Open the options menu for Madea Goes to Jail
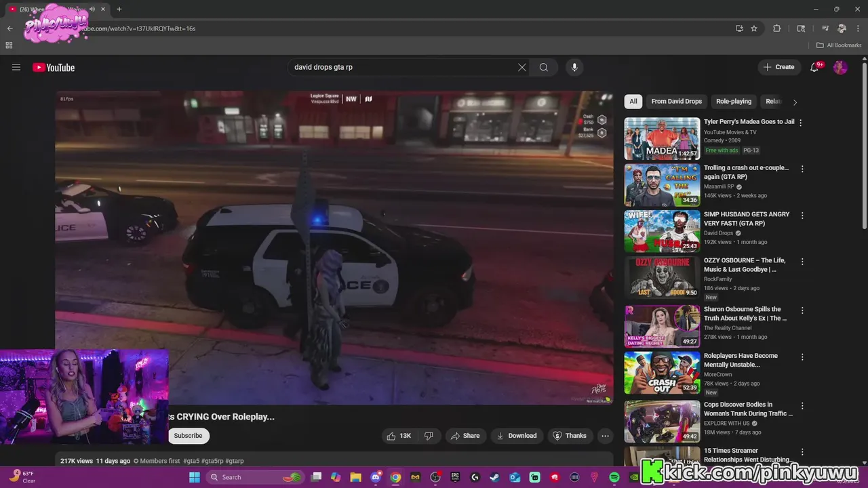This screenshot has height=488, width=868. [801, 123]
